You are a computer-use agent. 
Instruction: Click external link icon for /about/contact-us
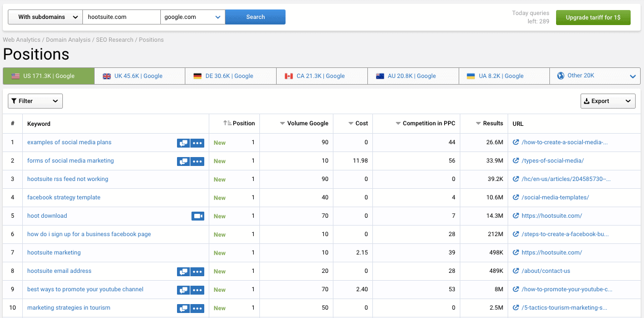516,271
